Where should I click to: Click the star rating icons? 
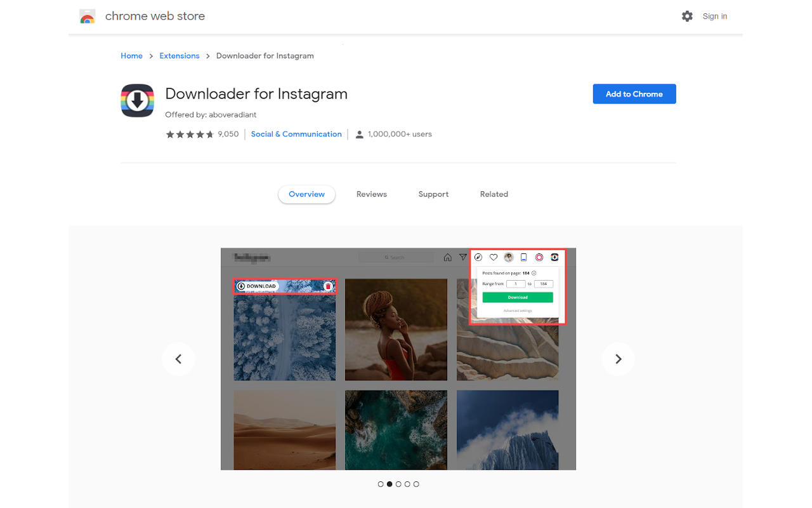190,135
